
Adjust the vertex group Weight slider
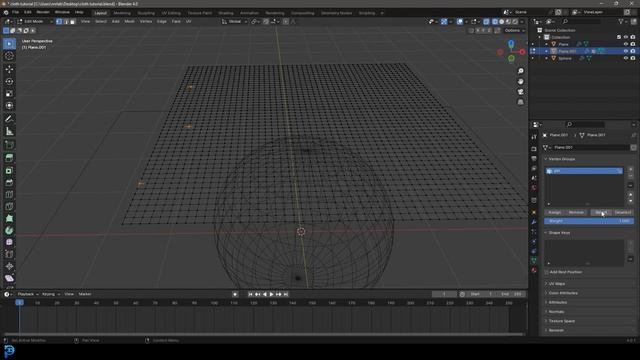pyautogui.click(x=589, y=221)
